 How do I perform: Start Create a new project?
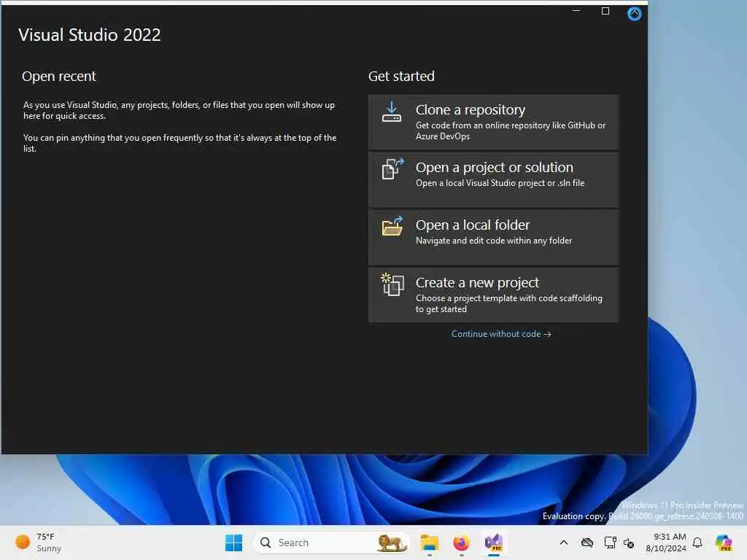494,295
